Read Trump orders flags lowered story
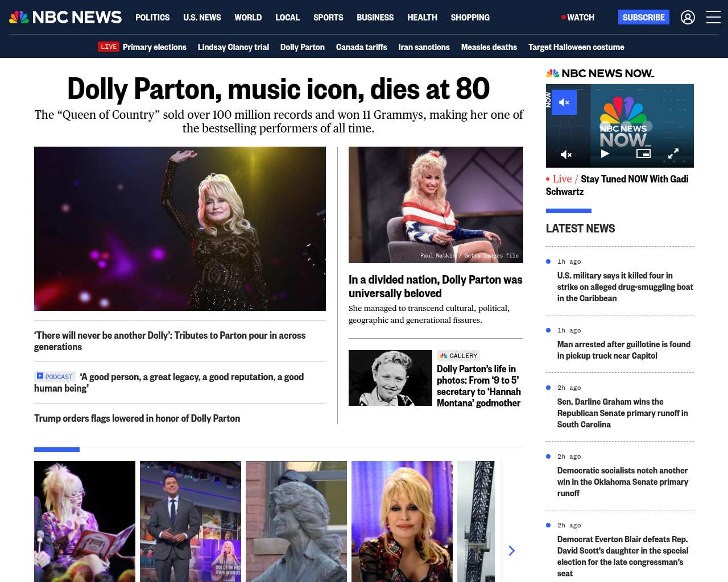The height and width of the screenshot is (582, 728). point(137,418)
